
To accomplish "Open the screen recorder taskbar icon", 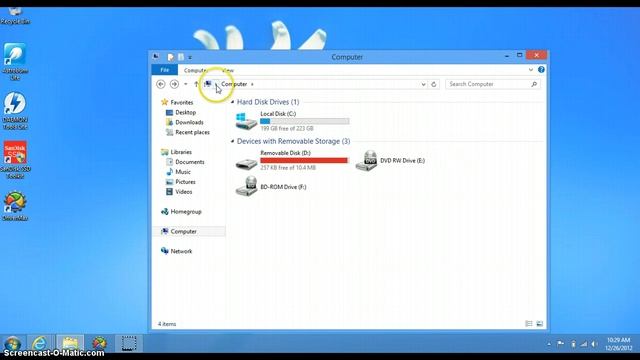I will pos(129,343).
